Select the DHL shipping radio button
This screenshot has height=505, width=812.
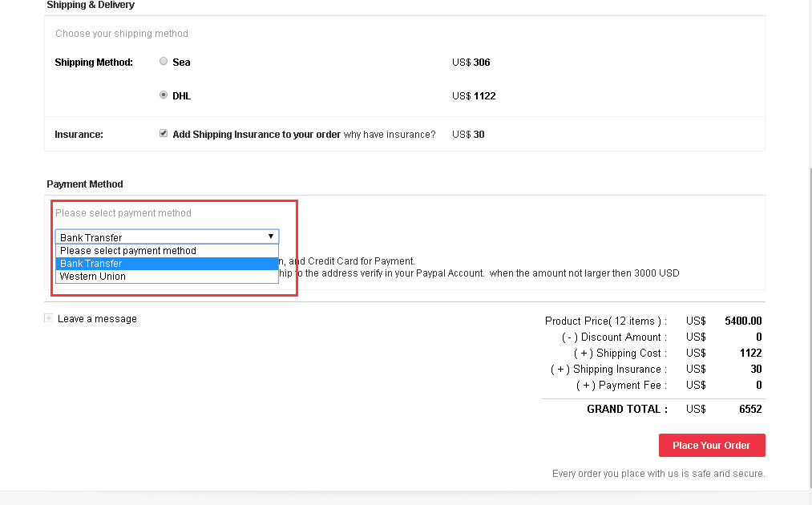click(164, 95)
